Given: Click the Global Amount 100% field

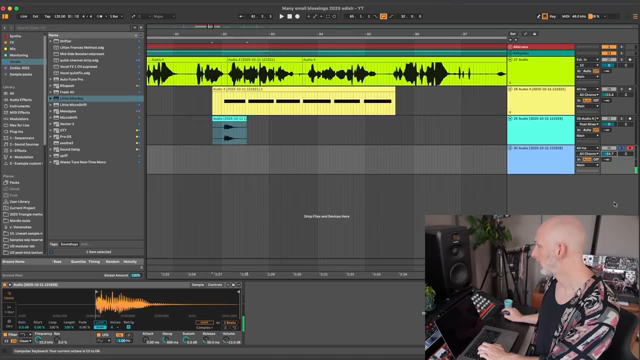Looking at the screenshot, I should point(136,276).
